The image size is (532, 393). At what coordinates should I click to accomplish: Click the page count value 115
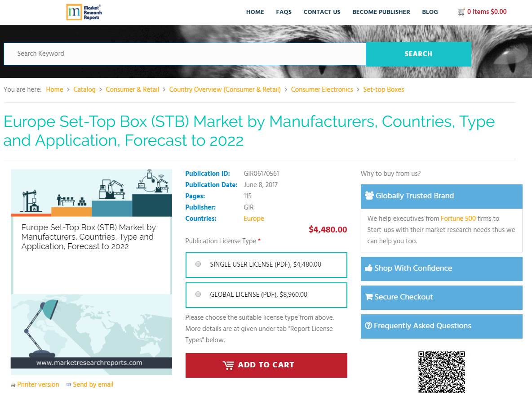tap(247, 196)
